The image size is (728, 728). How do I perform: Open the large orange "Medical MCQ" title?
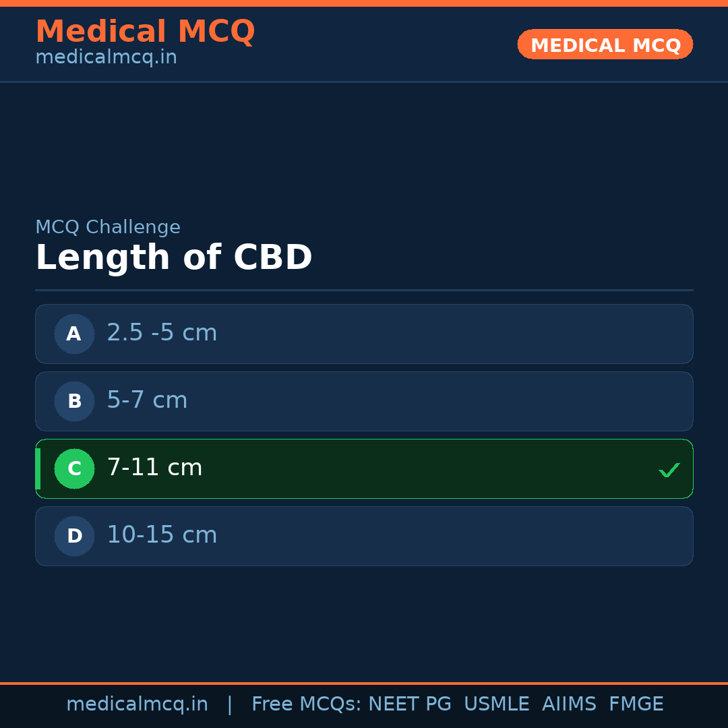click(145, 32)
